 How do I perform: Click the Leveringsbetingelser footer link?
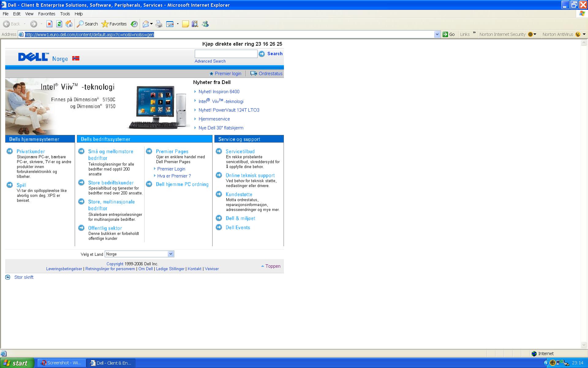pyautogui.click(x=64, y=269)
